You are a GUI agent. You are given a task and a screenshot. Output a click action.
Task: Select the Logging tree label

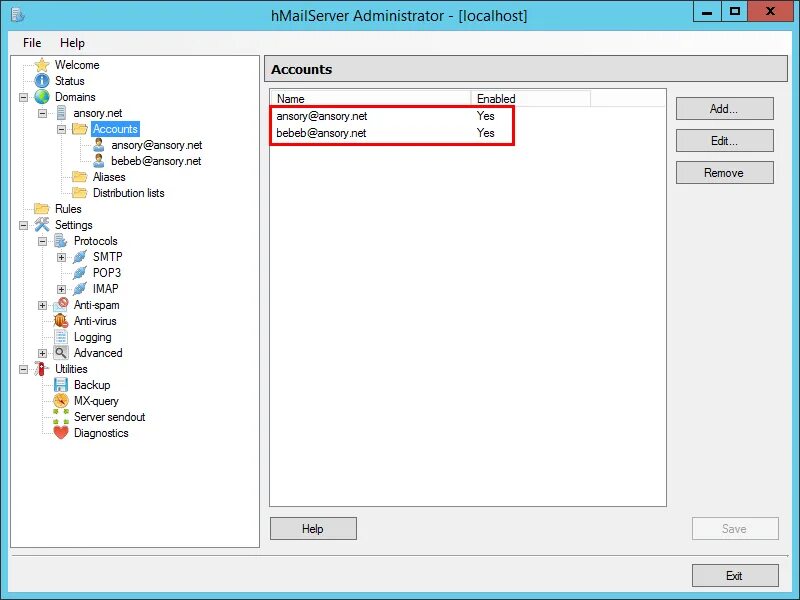[x=92, y=337]
